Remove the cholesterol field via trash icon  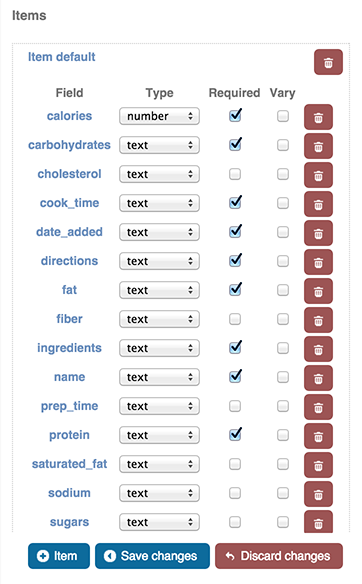[318, 175]
